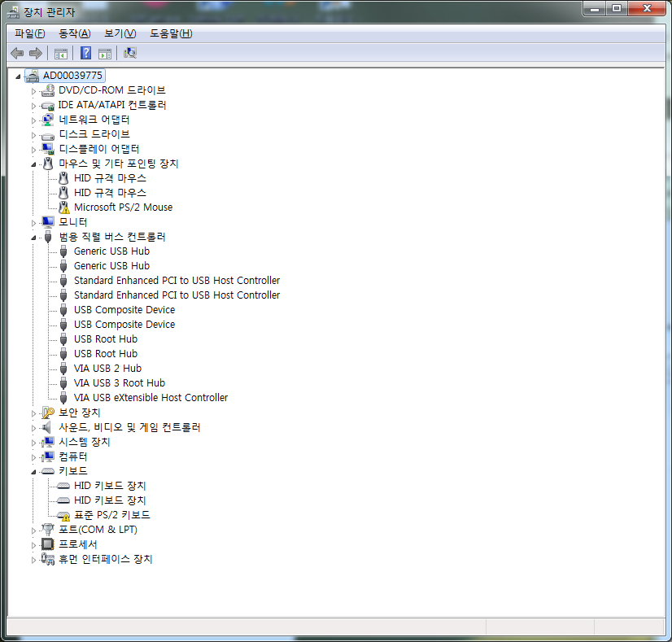Open the 보기(V) menu
Viewport: 672px width, 642px height.
click(120, 33)
